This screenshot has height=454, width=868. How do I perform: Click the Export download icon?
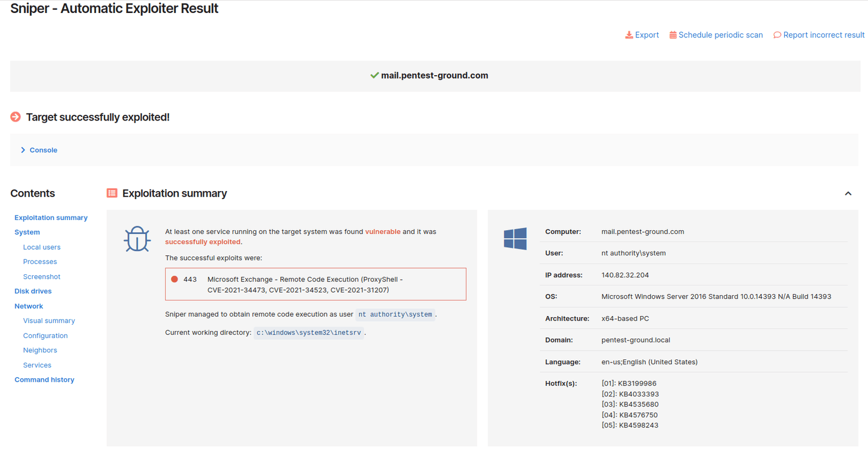pos(629,35)
